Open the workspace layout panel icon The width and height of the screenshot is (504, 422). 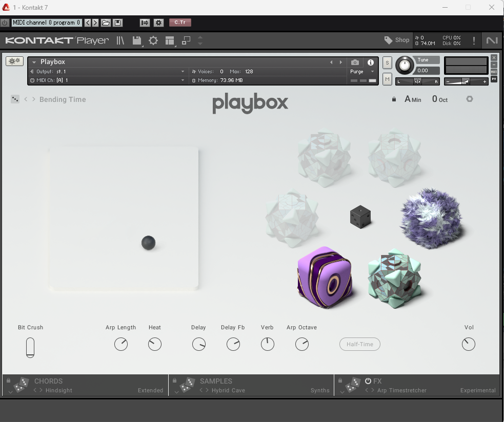click(x=169, y=40)
